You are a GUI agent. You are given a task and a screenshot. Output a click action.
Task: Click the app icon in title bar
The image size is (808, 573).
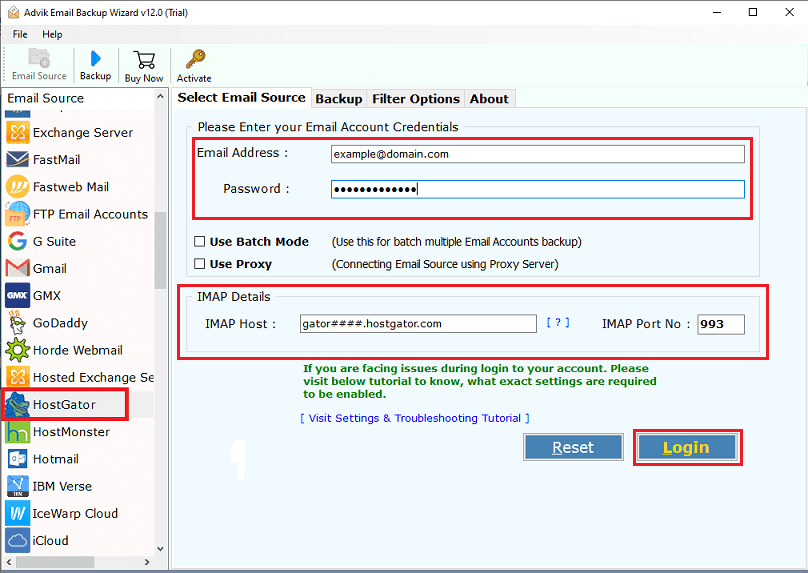coord(13,12)
